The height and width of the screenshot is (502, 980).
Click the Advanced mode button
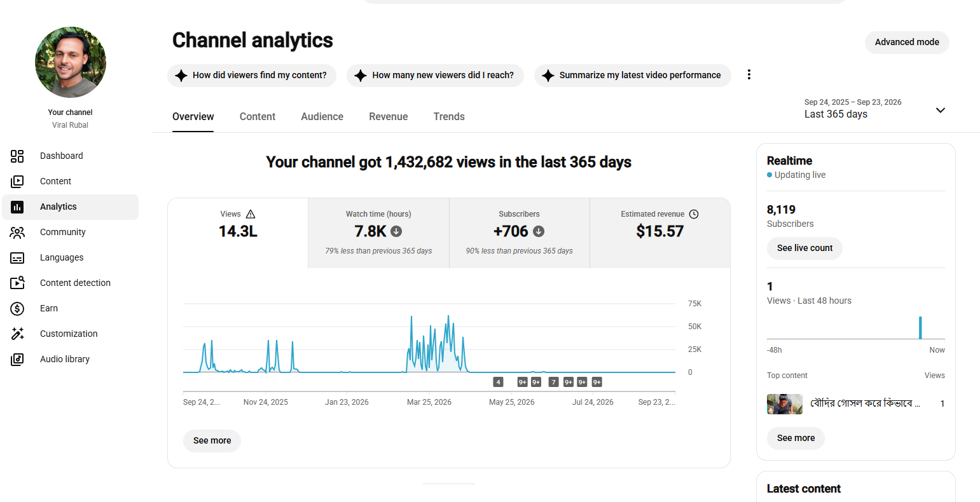click(907, 43)
